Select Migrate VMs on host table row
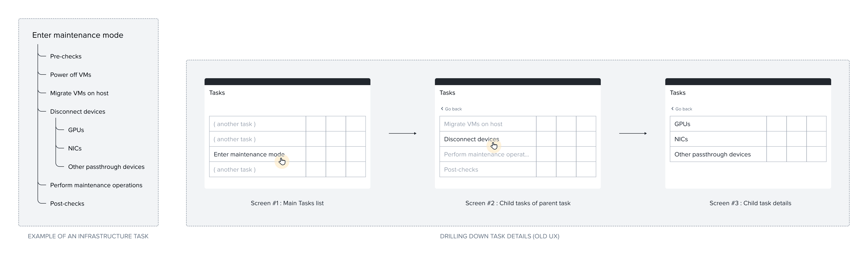Image resolution: width=868 pixels, height=259 pixels. 518,124
